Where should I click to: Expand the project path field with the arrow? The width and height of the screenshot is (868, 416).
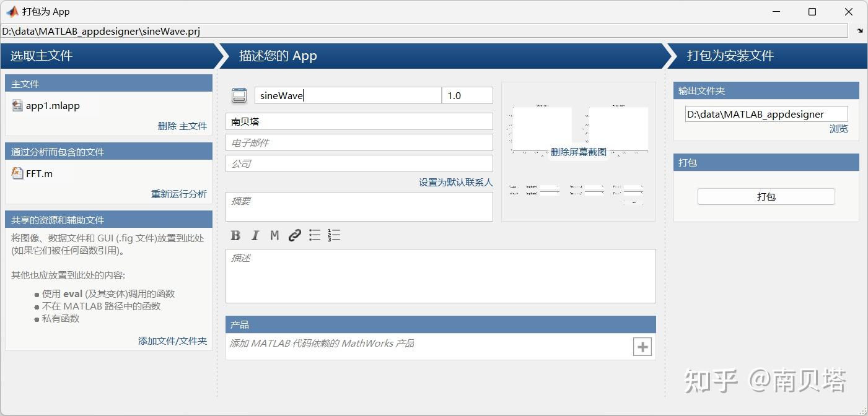point(859,30)
